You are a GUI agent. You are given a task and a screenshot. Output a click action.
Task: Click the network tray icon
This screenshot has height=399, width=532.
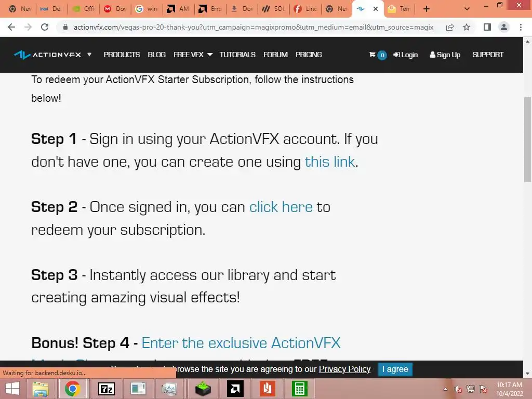[471, 389]
